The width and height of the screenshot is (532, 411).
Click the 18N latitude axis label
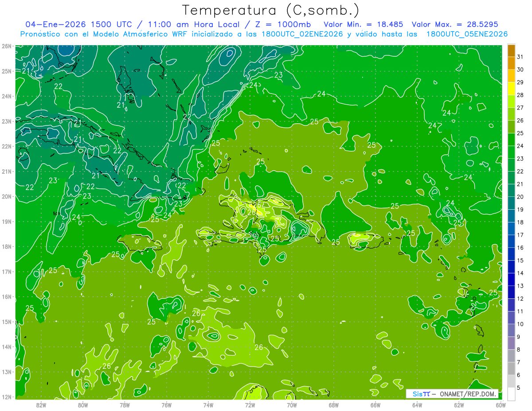7,247
